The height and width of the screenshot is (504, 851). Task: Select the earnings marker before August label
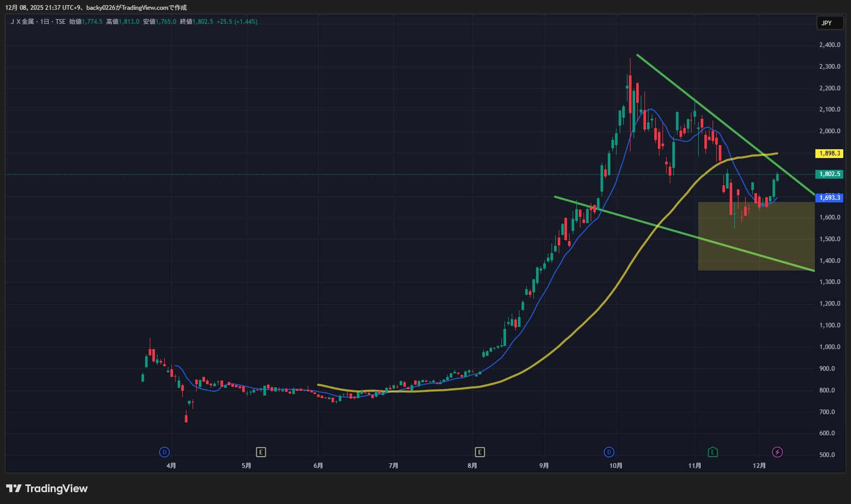[480, 452]
